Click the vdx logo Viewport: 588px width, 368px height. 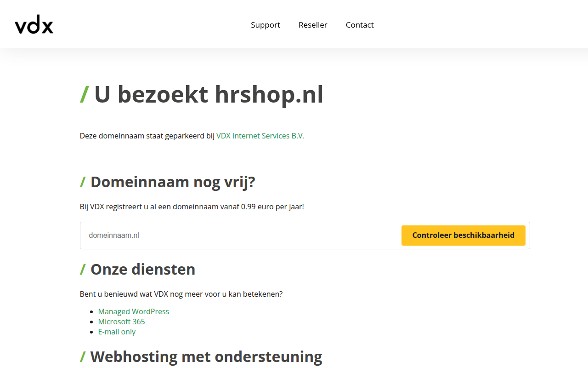click(34, 25)
